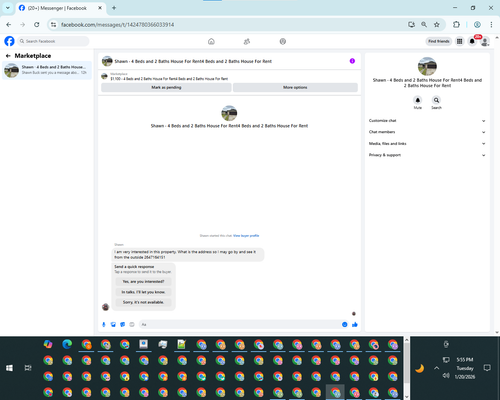Click the listing photo in chat center

(229, 113)
